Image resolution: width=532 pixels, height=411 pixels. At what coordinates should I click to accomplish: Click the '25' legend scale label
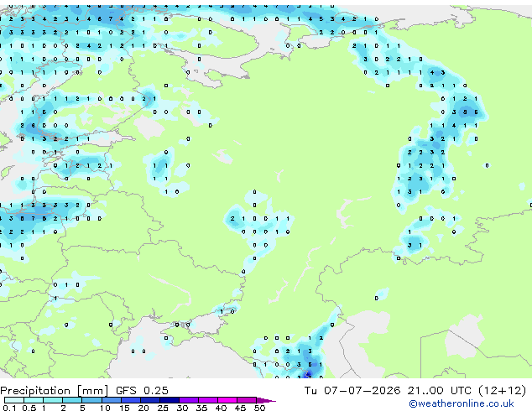[x=163, y=408]
